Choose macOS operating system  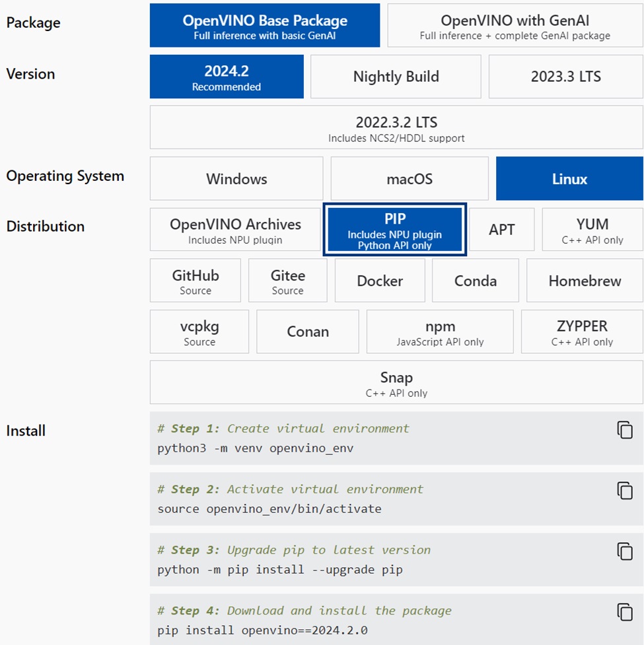[410, 178]
